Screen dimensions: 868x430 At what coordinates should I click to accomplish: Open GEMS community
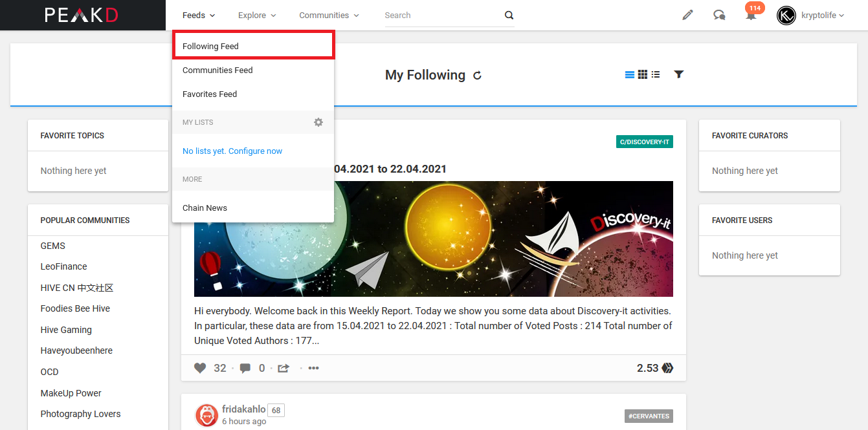(53, 246)
